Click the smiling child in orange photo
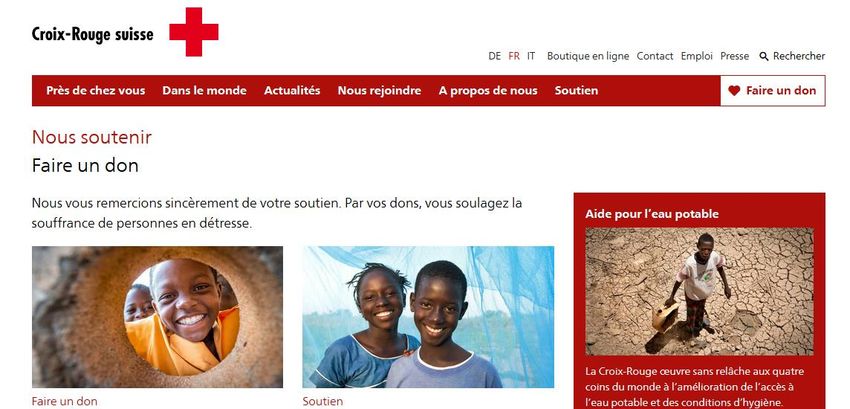This screenshot has width=850, height=409. 157,317
